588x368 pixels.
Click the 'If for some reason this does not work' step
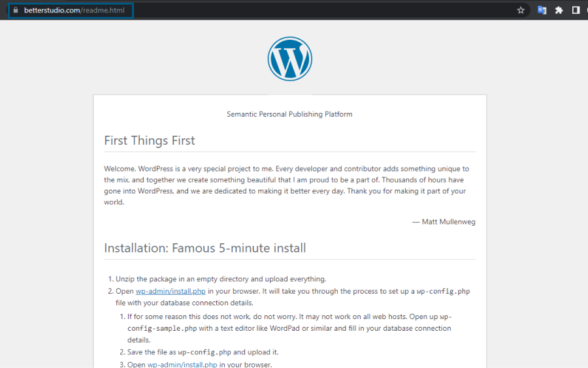(289, 328)
